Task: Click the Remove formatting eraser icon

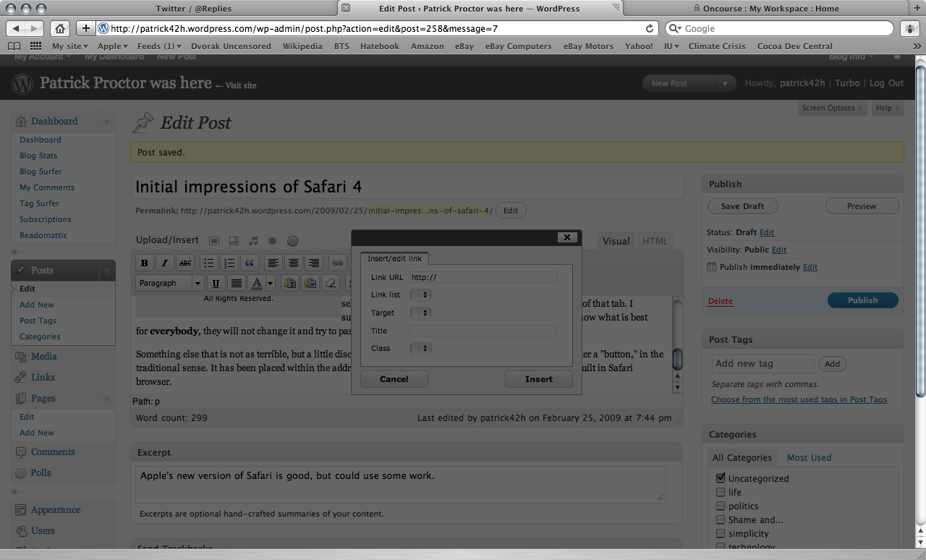Action: tap(331, 283)
